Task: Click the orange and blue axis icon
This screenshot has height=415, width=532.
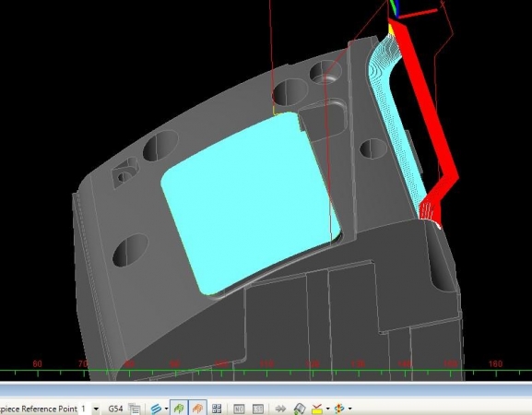Action: pyautogui.click(x=339, y=409)
